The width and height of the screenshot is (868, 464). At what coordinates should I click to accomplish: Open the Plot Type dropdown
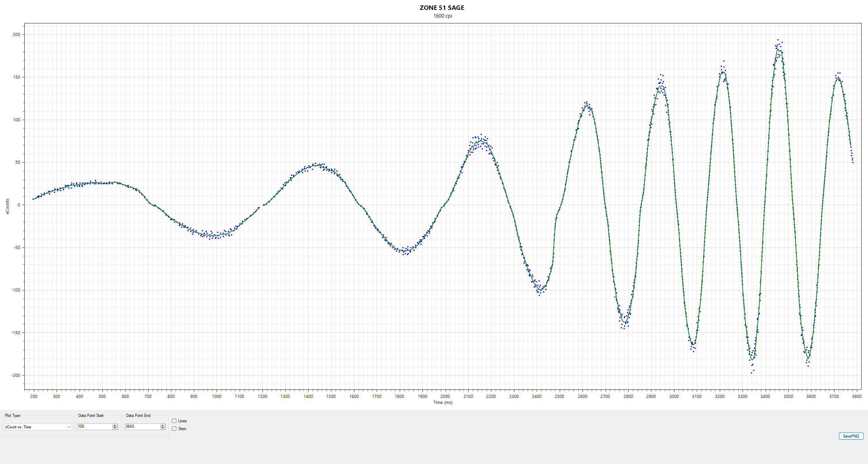pos(38,427)
